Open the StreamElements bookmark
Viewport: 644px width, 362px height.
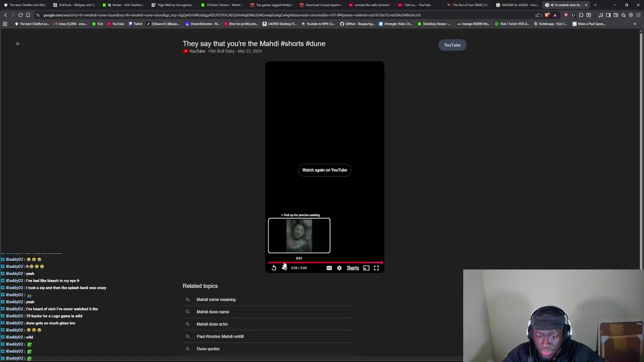click(x=202, y=24)
